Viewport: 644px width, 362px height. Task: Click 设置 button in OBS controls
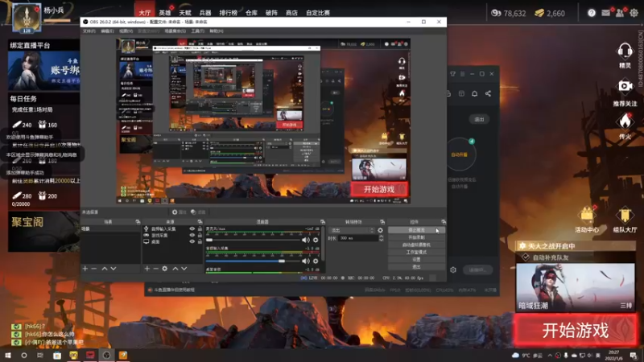416,260
